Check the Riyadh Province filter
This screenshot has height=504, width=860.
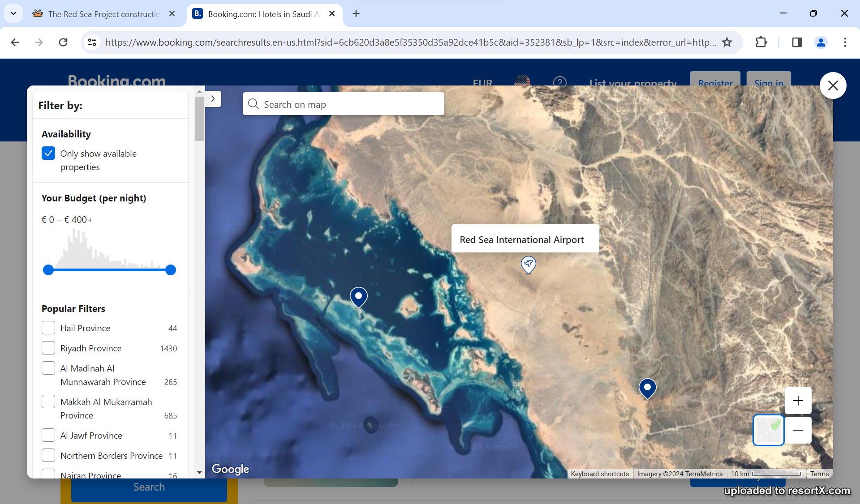point(48,348)
